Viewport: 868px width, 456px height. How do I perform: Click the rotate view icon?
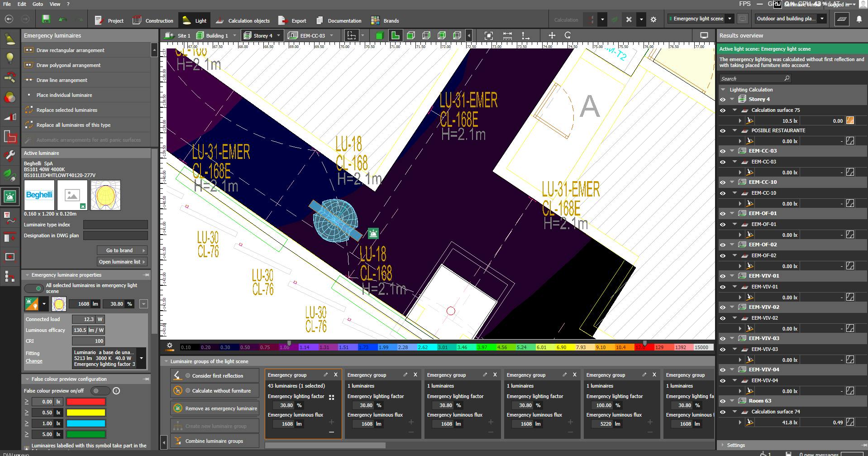point(568,35)
